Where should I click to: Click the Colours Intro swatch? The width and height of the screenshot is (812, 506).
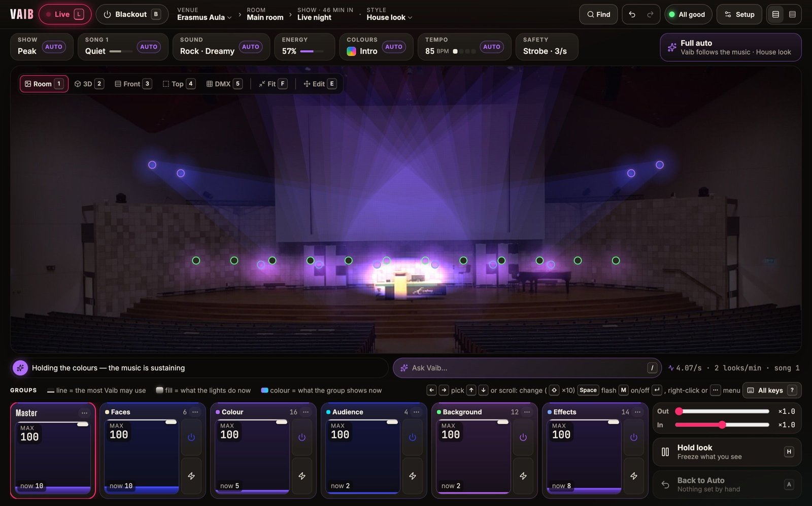351,51
